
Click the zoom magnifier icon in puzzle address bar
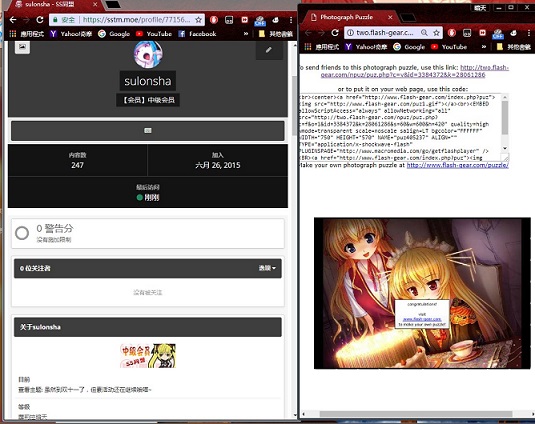[x=424, y=33]
